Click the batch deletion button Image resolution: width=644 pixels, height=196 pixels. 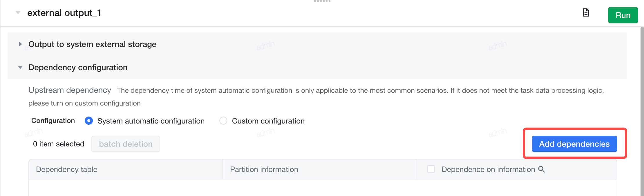coord(126,144)
